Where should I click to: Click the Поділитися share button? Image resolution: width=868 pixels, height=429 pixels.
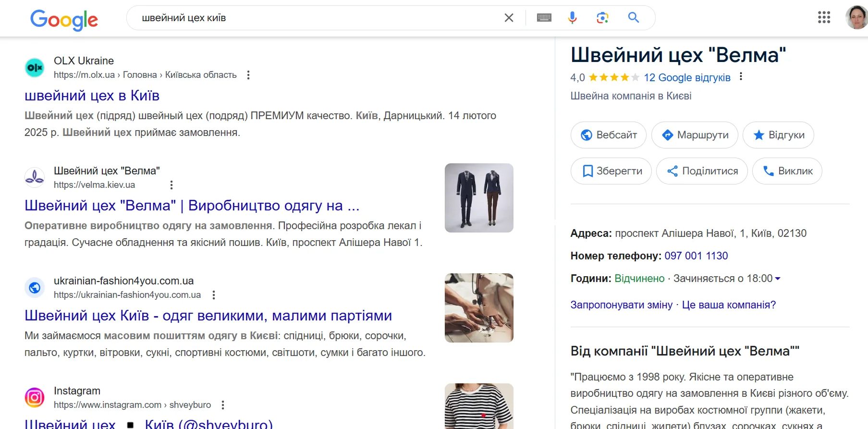pos(702,171)
